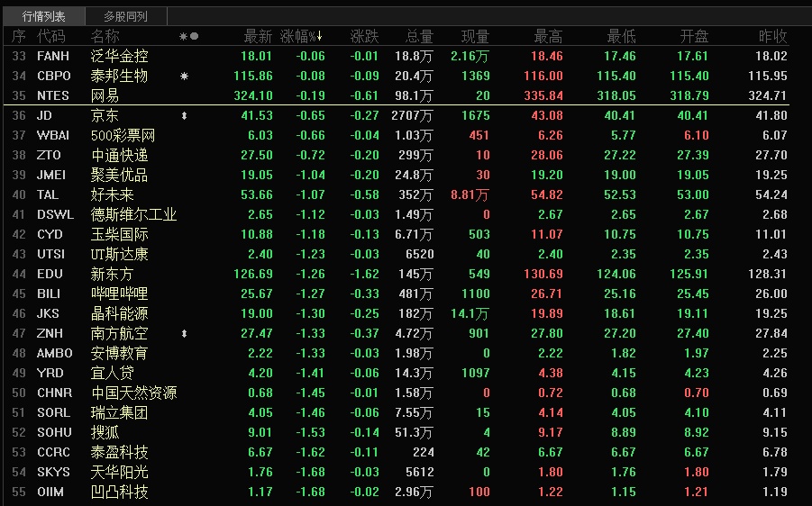Screen dimensions: 812x506
Task: Click previous close 128.31 for EDU
Action: coord(768,275)
